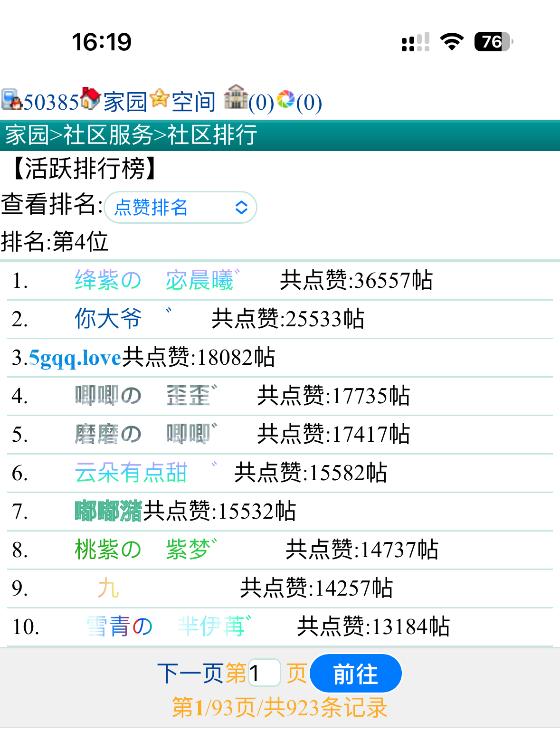560x731 pixels.
Task: Tap the colorful pinwheel icon
Action: point(285,99)
